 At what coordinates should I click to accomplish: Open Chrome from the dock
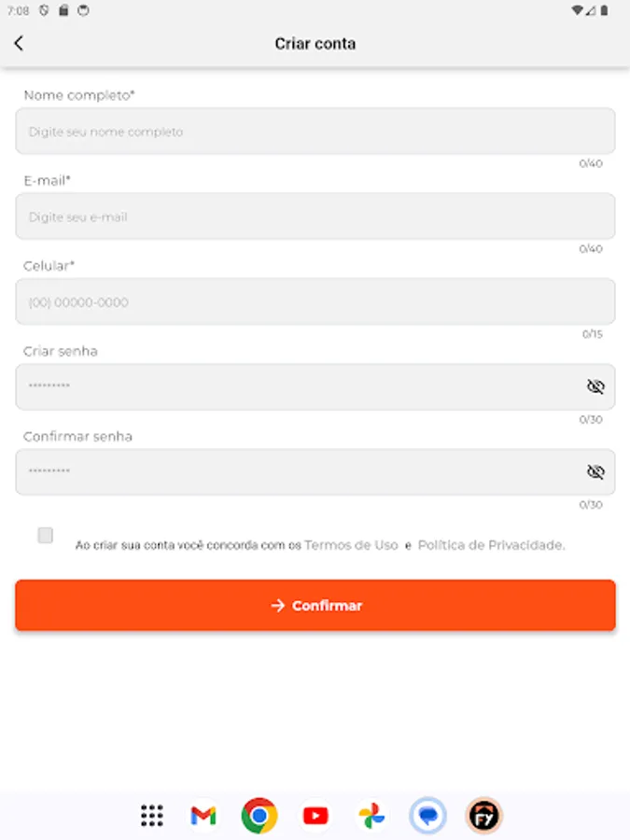click(x=258, y=815)
